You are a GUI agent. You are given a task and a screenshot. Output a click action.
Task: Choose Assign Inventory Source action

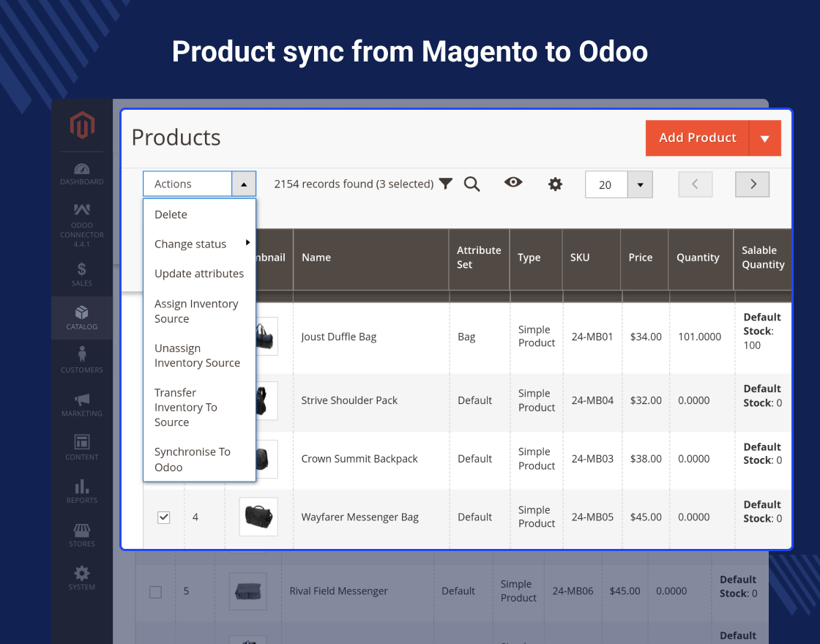(199, 311)
